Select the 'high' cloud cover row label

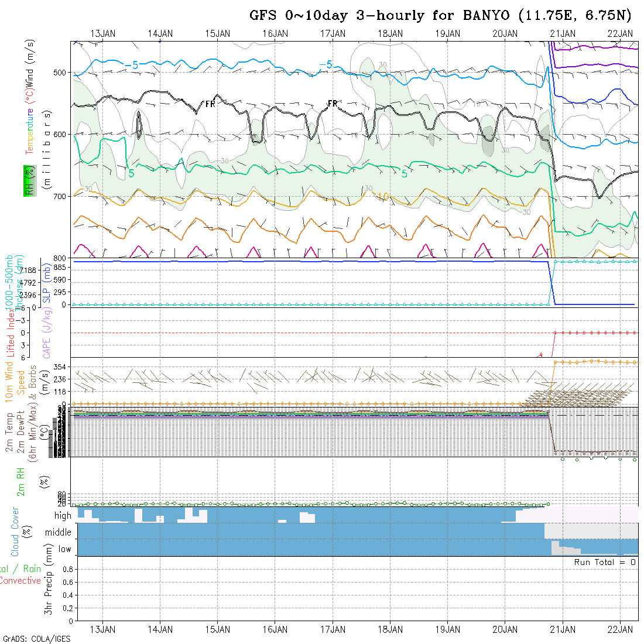click(x=63, y=515)
